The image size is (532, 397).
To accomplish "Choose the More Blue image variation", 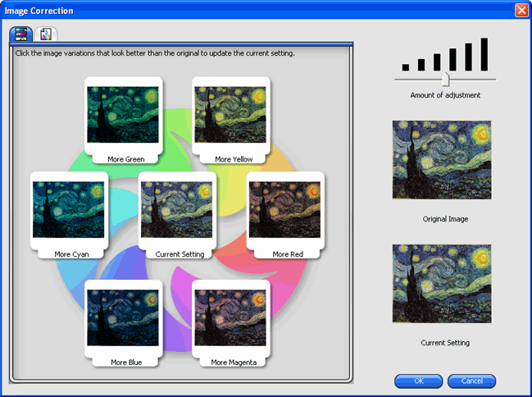I will tap(123, 323).
